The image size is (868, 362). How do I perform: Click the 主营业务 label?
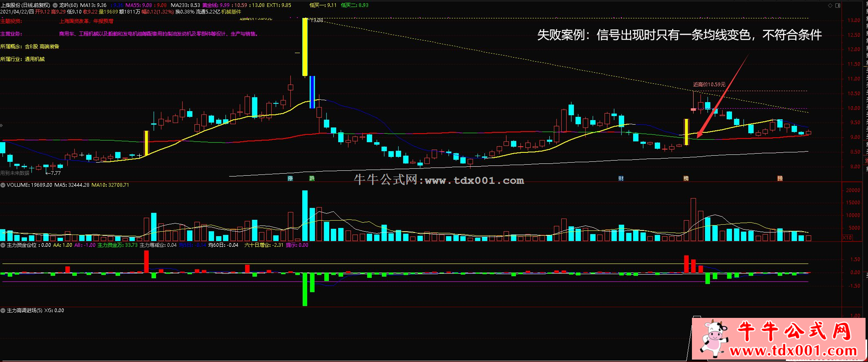point(11,34)
